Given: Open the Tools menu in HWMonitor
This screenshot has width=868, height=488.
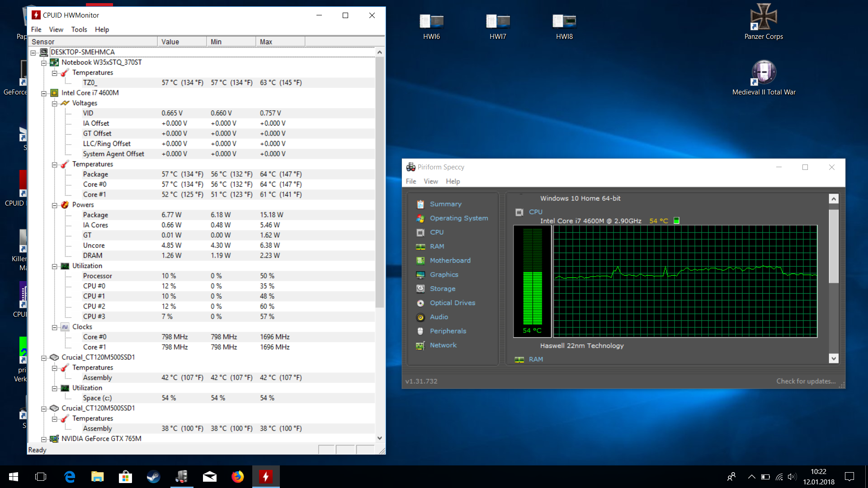Looking at the screenshot, I should [79, 29].
